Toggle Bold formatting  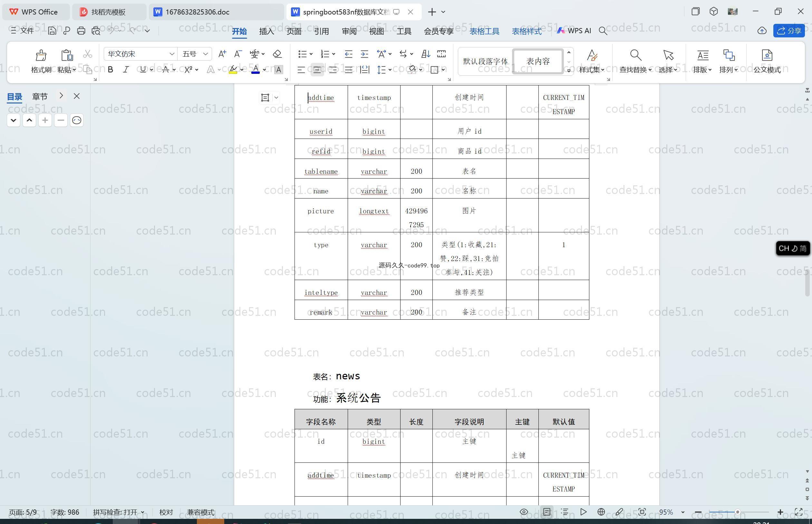[110, 69]
